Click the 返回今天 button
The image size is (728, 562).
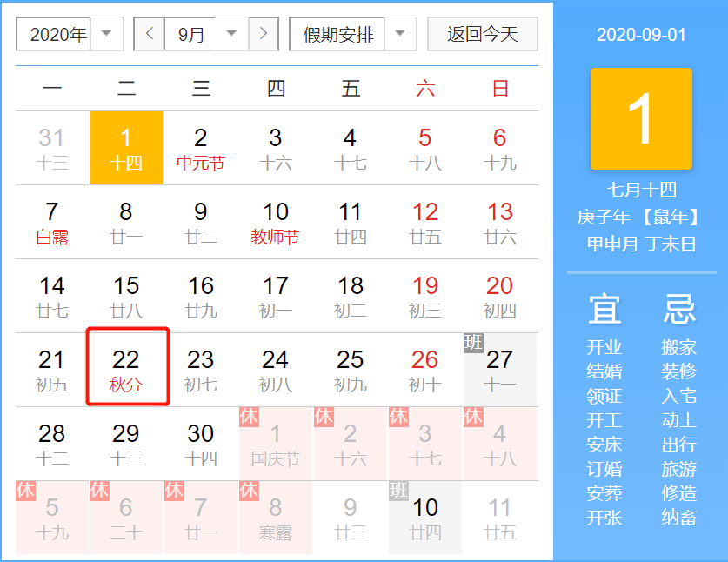pos(482,34)
